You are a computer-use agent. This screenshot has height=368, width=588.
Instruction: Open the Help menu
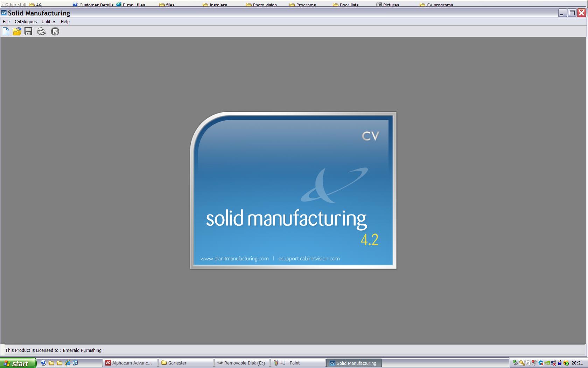click(65, 21)
